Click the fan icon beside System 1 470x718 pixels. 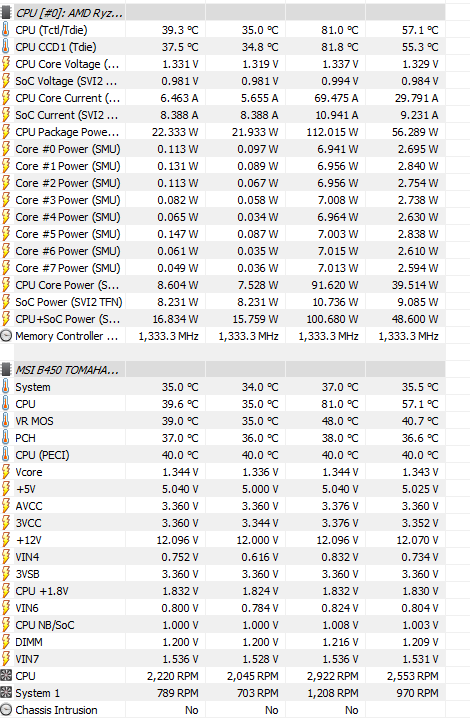point(5,693)
